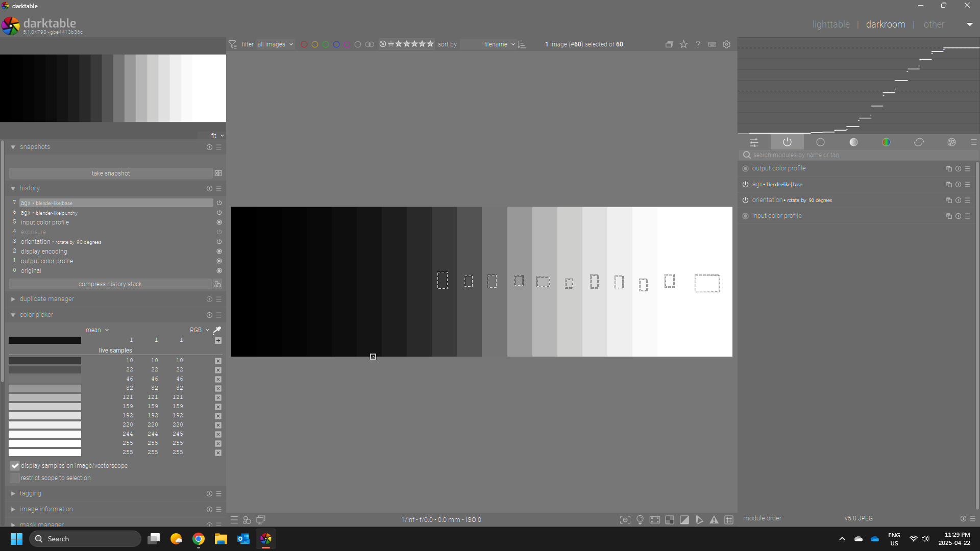
Task: Toggle gamut check triangle icon
Action: pos(714,520)
